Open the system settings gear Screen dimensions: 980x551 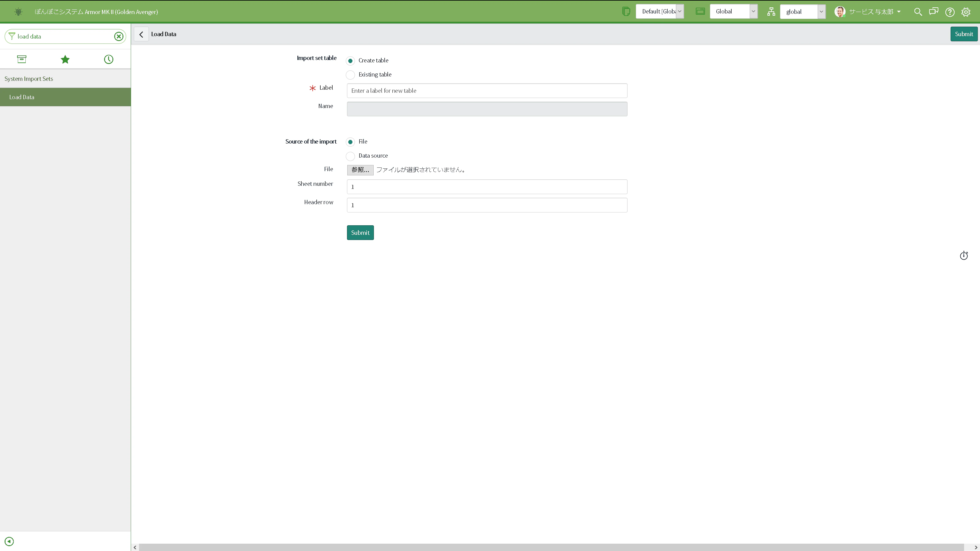(966, 12)
